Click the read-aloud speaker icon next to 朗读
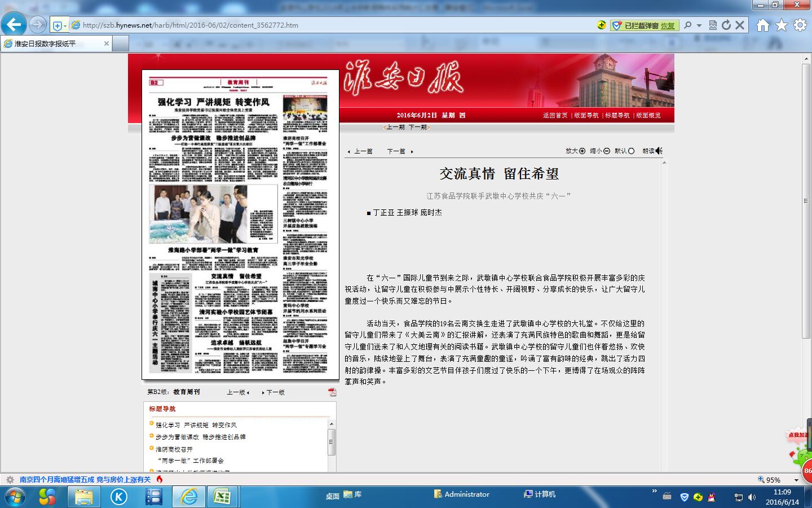Screen dimensions: 812x508 coord(659,151)
